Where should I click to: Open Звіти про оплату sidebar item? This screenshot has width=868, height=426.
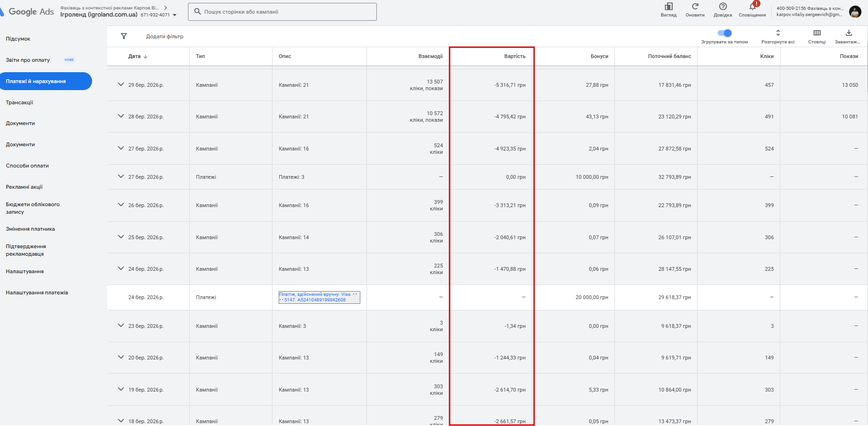[x=28, y=60]
